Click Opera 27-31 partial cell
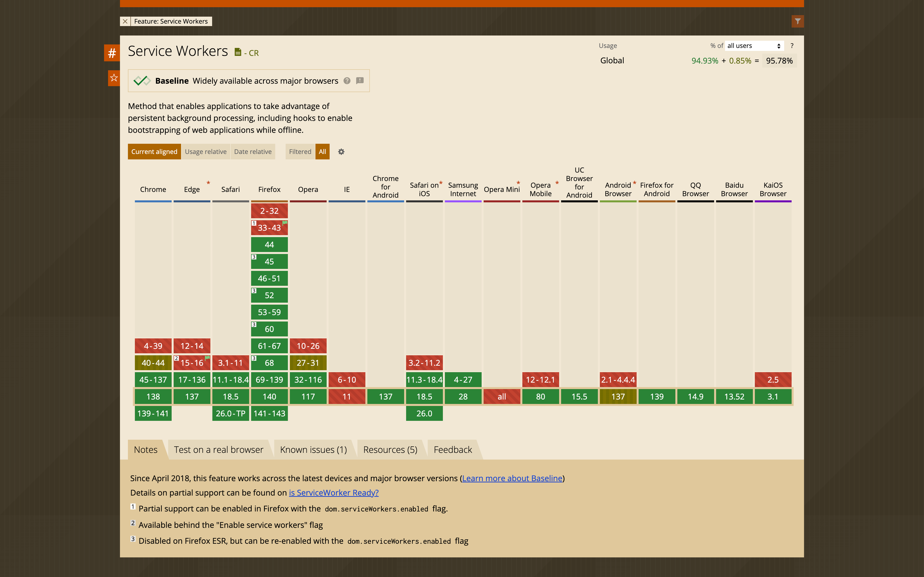 coord(308,363)
